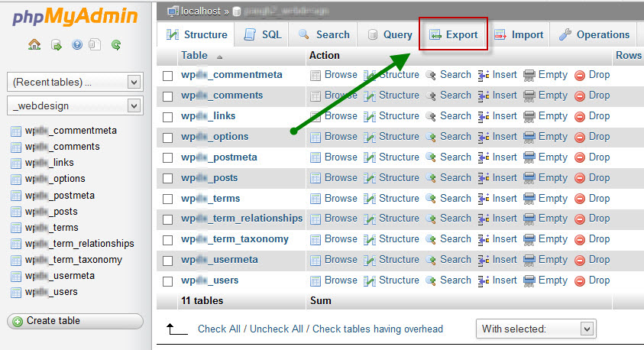Click green plus icon on Create table

pyautogui.click(x=18, y=321)
